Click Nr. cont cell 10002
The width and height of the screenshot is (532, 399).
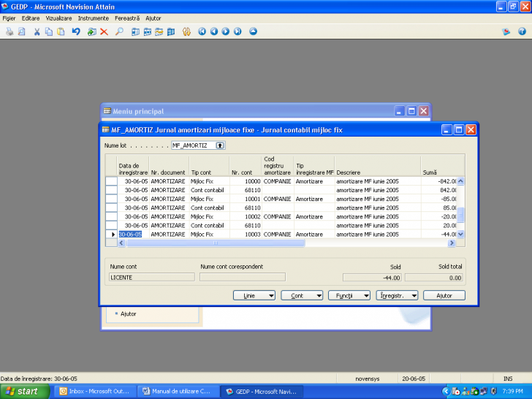(246, 216)
